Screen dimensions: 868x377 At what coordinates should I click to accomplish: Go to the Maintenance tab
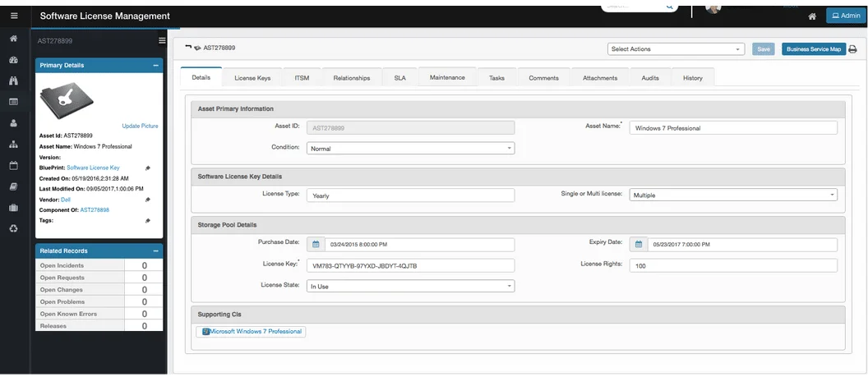click(447, 77)
